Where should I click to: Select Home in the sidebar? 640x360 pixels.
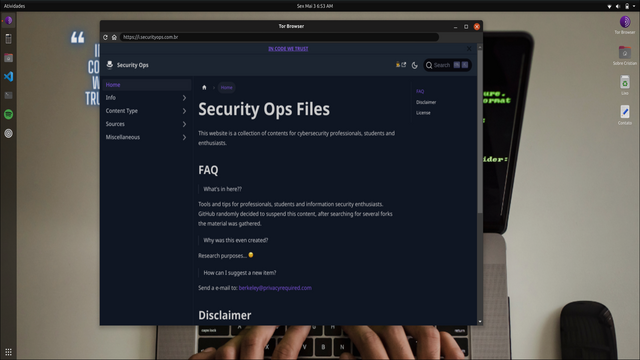[147, 85]
